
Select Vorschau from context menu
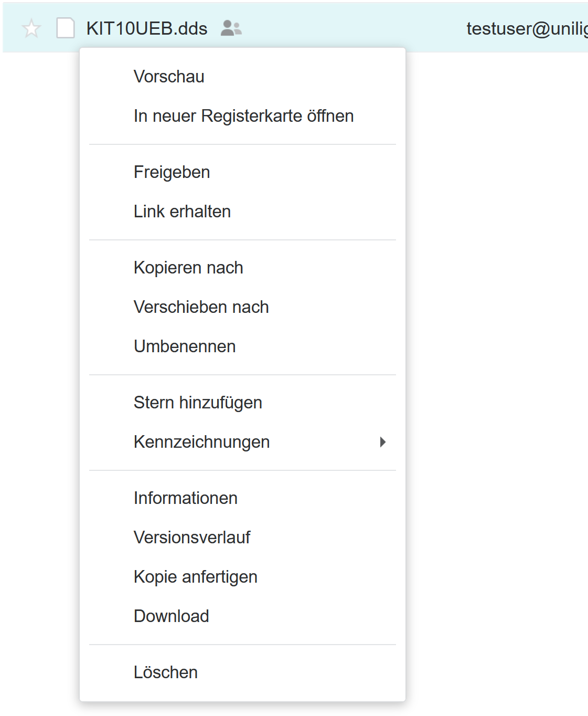(169, 77)
